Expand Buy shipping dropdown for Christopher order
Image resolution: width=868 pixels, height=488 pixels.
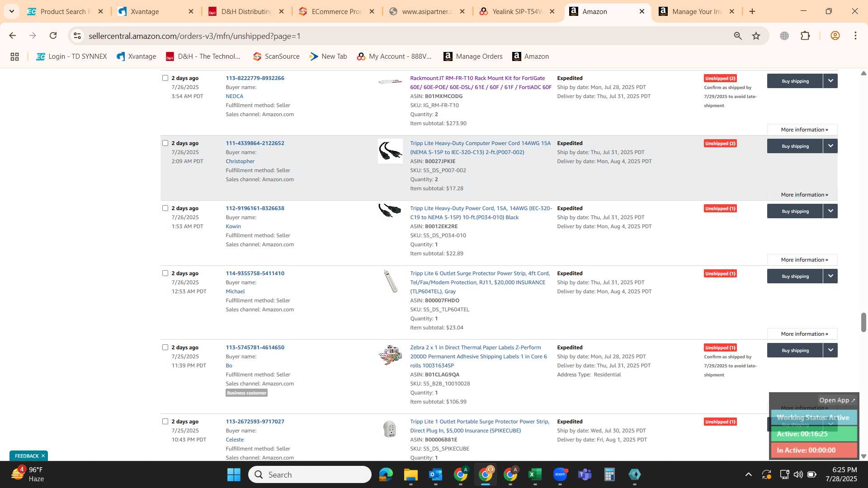[830, 146]
